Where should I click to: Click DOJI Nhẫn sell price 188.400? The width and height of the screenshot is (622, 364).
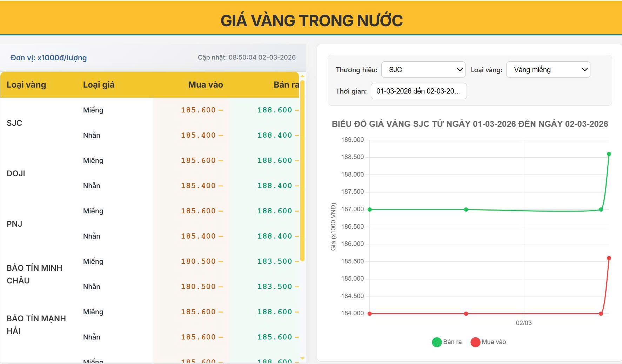point(275,186)
